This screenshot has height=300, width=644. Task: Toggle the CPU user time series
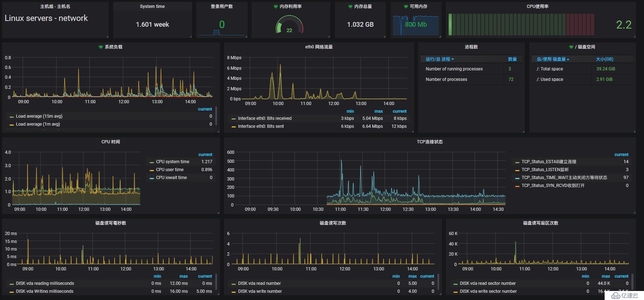click(170, 170)
